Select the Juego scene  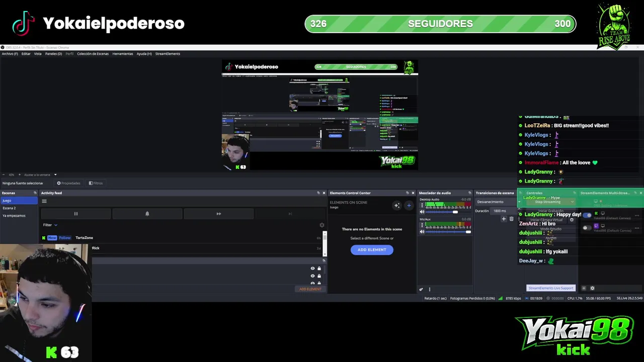pos(19,201)
